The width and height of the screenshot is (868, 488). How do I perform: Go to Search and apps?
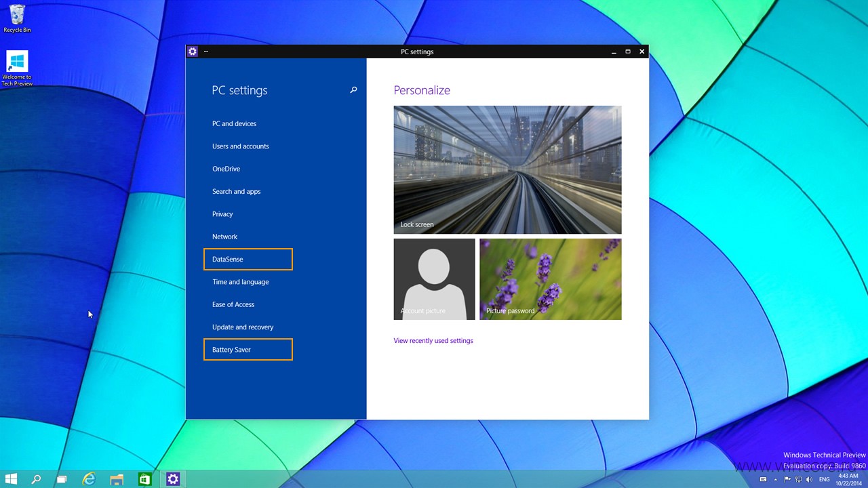[236, 191]
